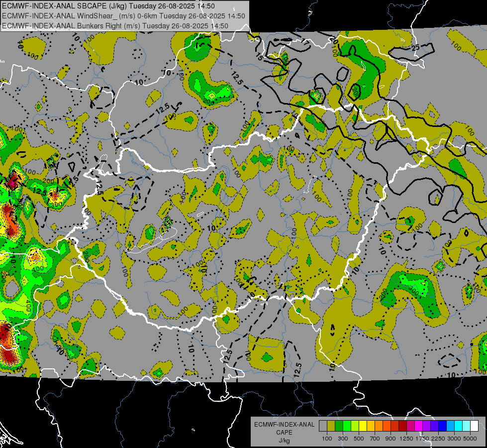The height and width of the screenshot is (448, 487).
Task: Click the magenta legend swatch
Action: point(419,426)
